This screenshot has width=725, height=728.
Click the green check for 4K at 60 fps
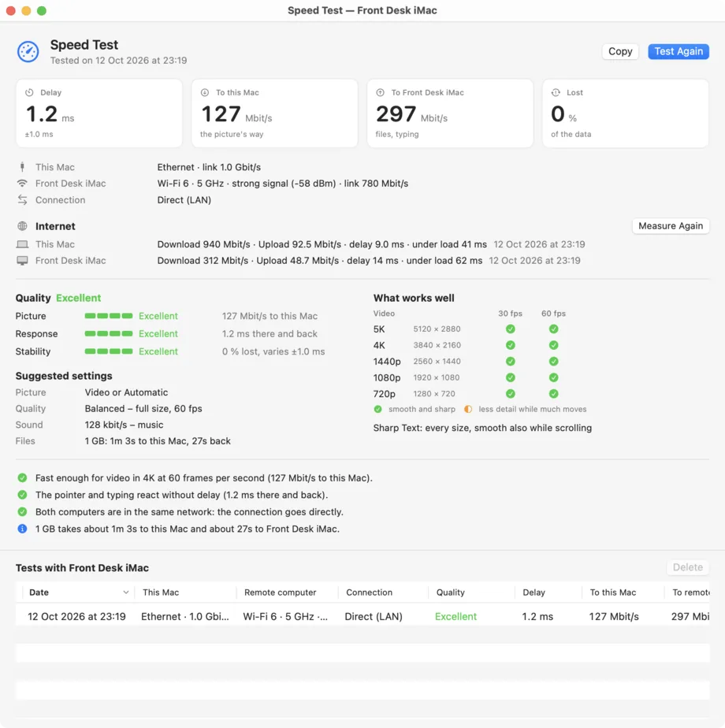[554, 345]
